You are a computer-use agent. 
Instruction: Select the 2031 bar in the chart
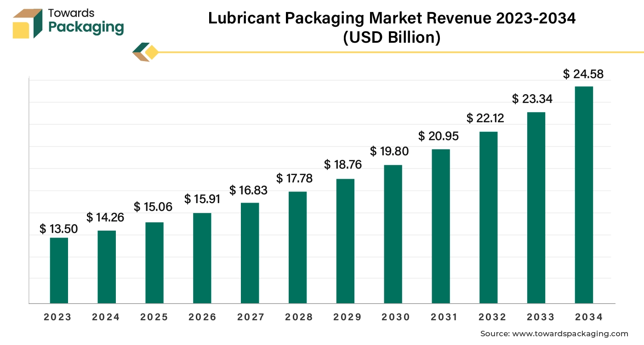point(441,226)
